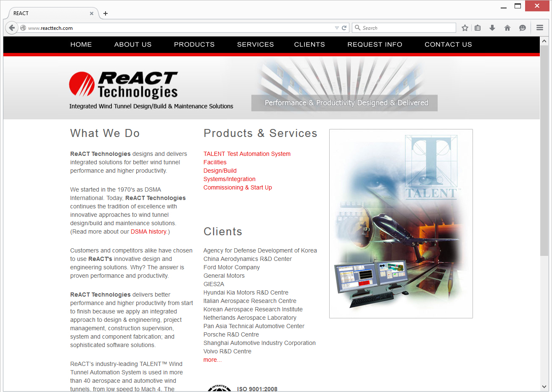
Task: Click the globe site identity icon
Action: 23,28
